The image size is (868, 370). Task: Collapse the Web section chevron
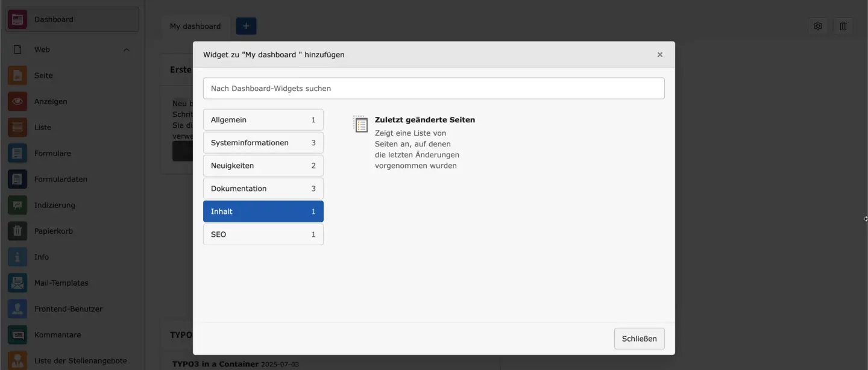pos(126,49)
